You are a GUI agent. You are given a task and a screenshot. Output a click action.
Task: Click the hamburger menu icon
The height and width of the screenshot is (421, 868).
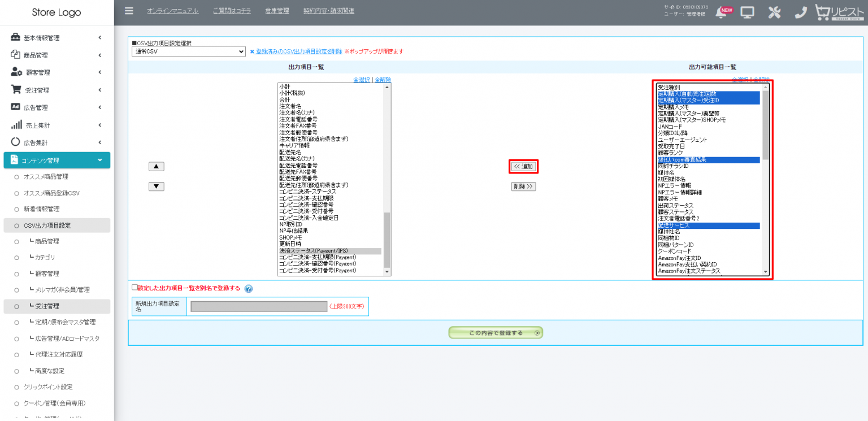coord(129,11)
